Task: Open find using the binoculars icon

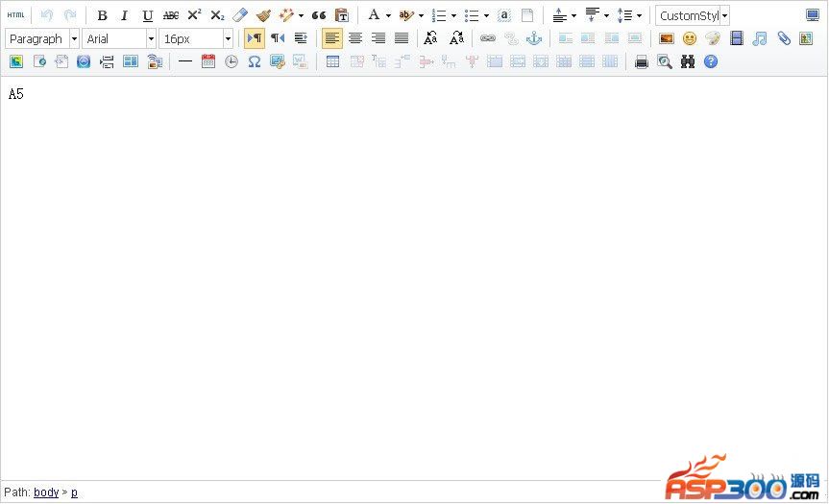Action: [x=688, y=61]
